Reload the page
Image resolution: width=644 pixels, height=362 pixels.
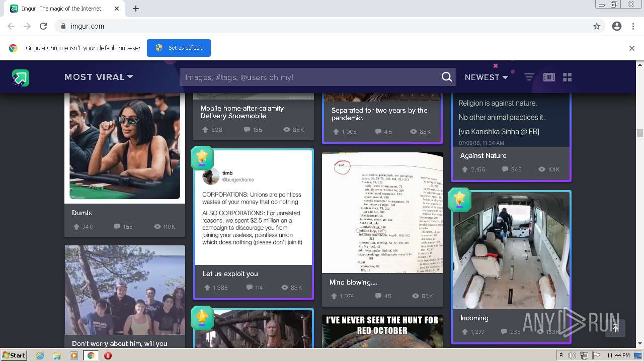[43, 26]
